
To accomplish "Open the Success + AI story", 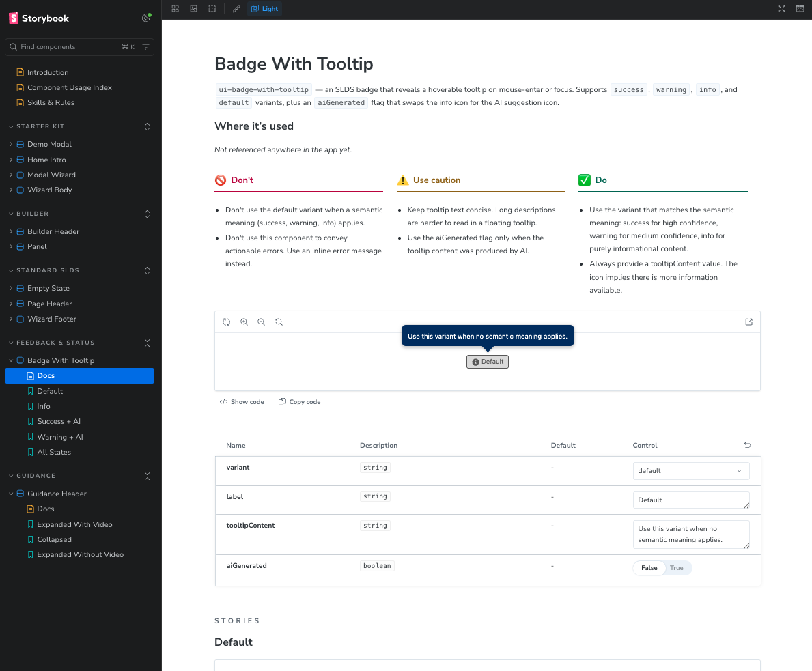I will coord(59,421).
